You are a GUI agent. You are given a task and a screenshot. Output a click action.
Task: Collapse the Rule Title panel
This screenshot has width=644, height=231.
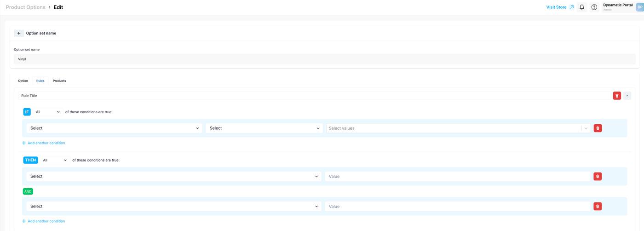click(627, 96)
